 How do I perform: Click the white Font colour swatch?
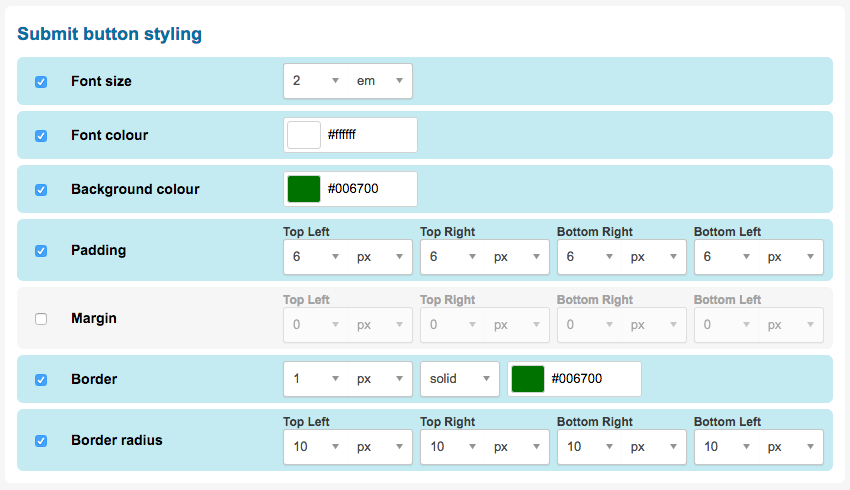[x=304, y=135]
